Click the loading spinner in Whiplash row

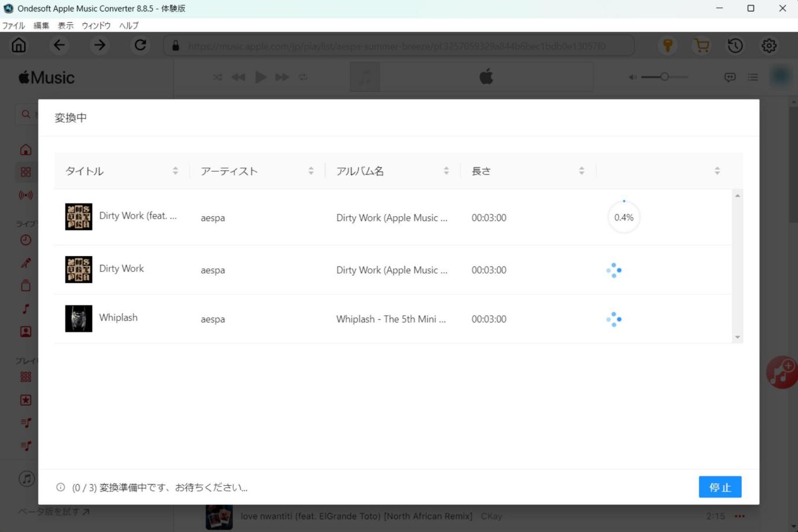[614, 319]
